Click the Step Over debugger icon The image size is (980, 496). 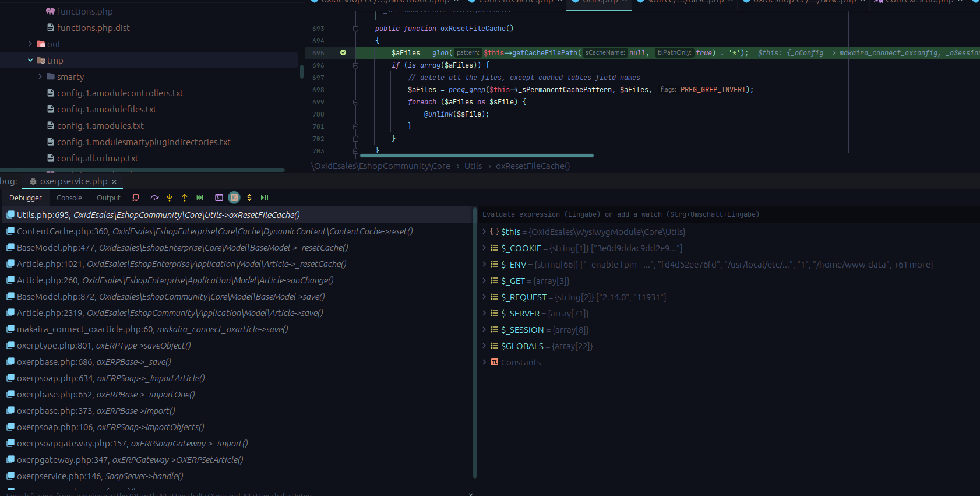click(154, 198)
